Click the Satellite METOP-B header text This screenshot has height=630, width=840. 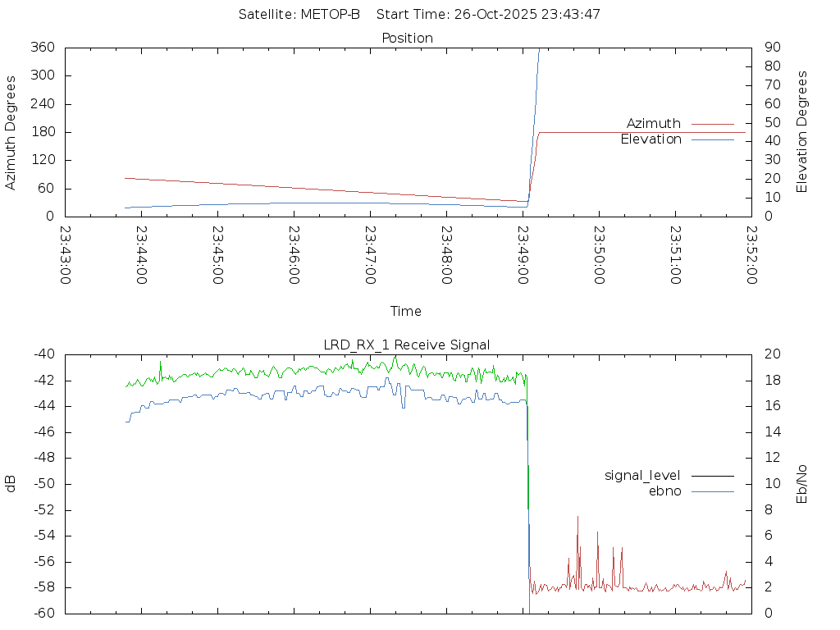[x=299, y=15]
